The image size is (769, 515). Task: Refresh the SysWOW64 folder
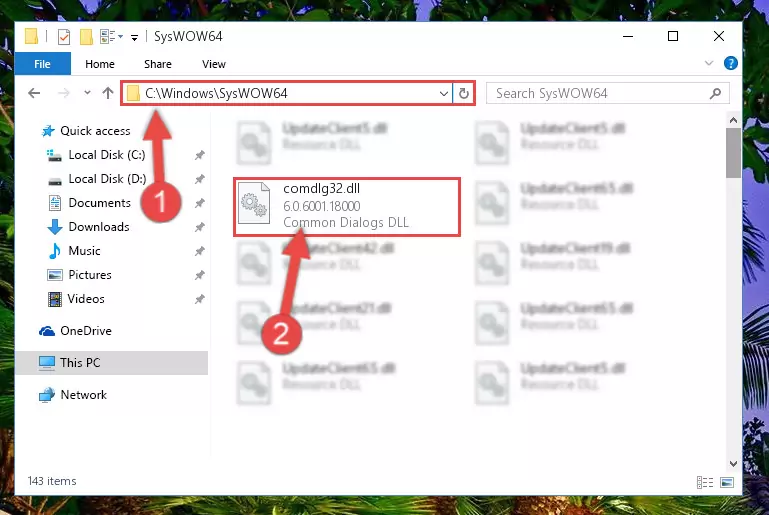pos(463,93)
